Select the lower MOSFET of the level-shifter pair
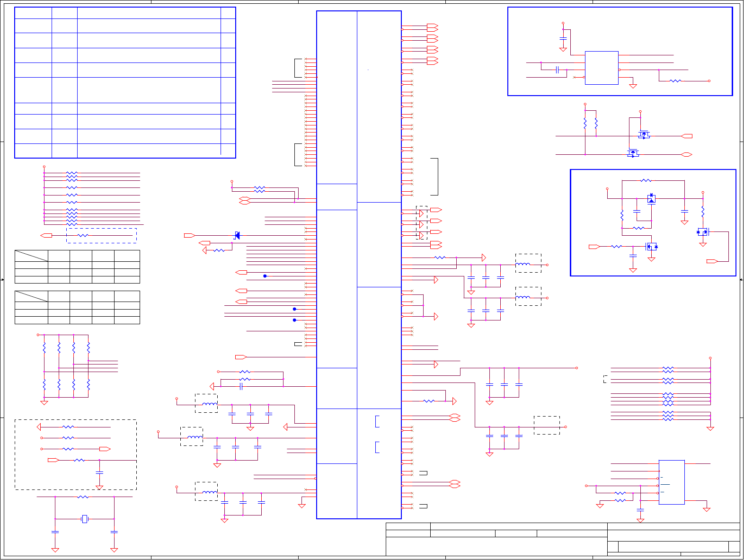Viewport: 744px width, 560px height. point(633,153)
